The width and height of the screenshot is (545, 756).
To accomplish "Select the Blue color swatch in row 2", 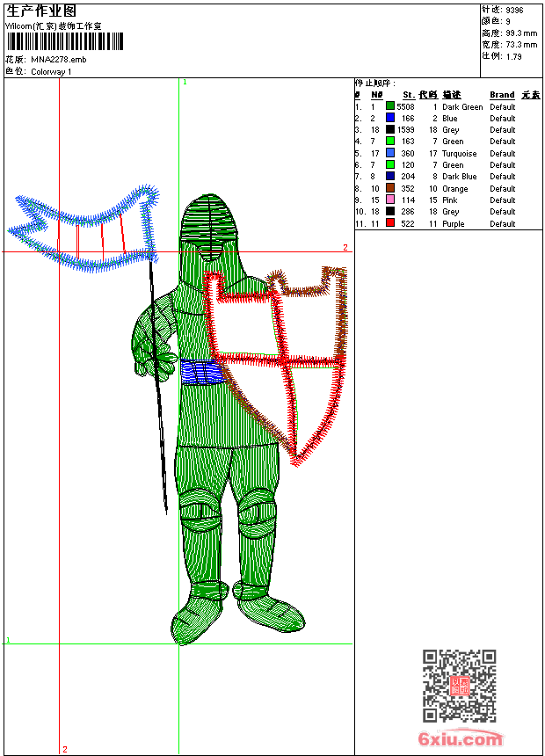I will tap(390, 118).
